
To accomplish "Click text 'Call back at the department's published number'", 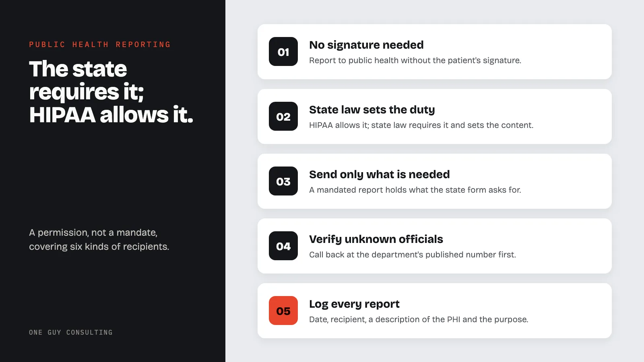I will coord(397,255).
